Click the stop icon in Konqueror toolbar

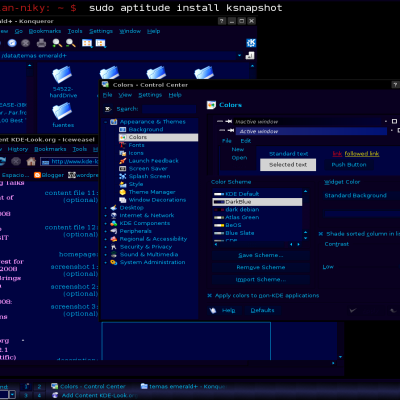[26, 43]
